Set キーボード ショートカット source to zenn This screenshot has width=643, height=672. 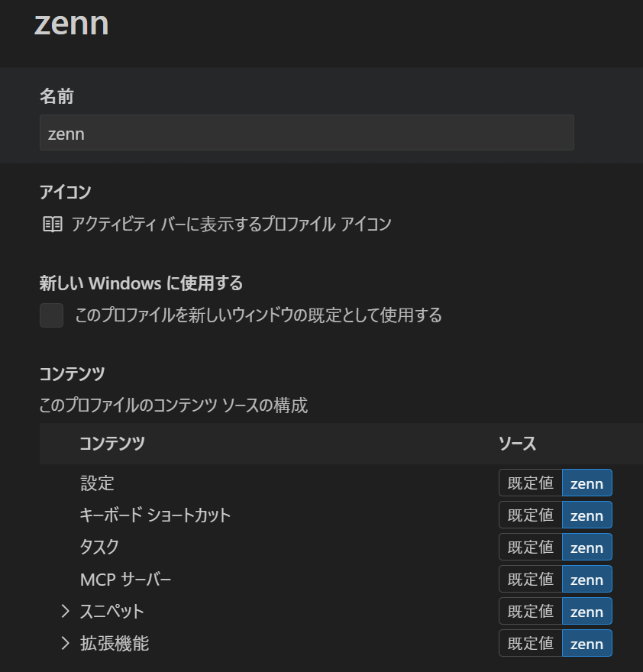tap(586, 515)
